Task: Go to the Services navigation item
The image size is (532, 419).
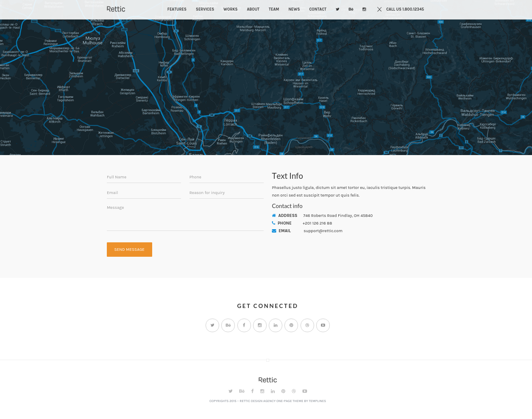Action: click(205, 9)
